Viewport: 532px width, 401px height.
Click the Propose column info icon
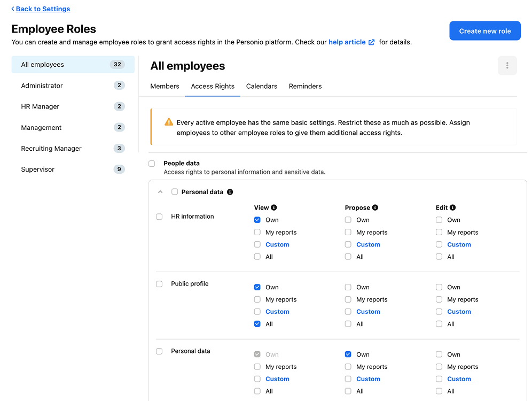pos(375,207)
